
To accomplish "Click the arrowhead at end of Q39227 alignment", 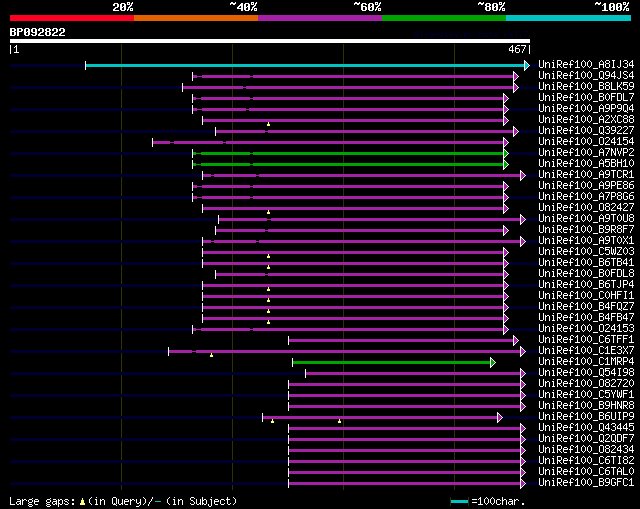I will (516, 131).
